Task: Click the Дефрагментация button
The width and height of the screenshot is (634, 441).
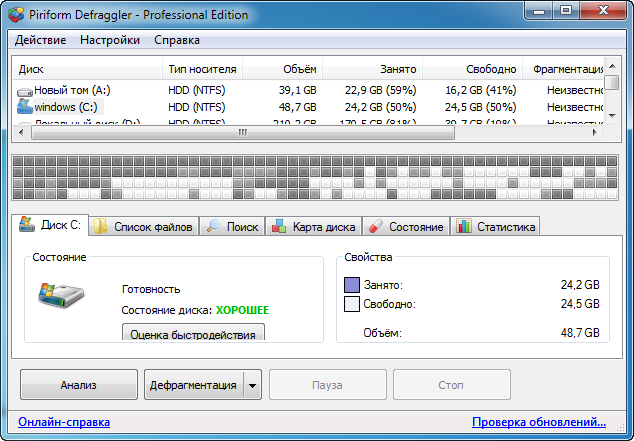Action: (193, 385)
